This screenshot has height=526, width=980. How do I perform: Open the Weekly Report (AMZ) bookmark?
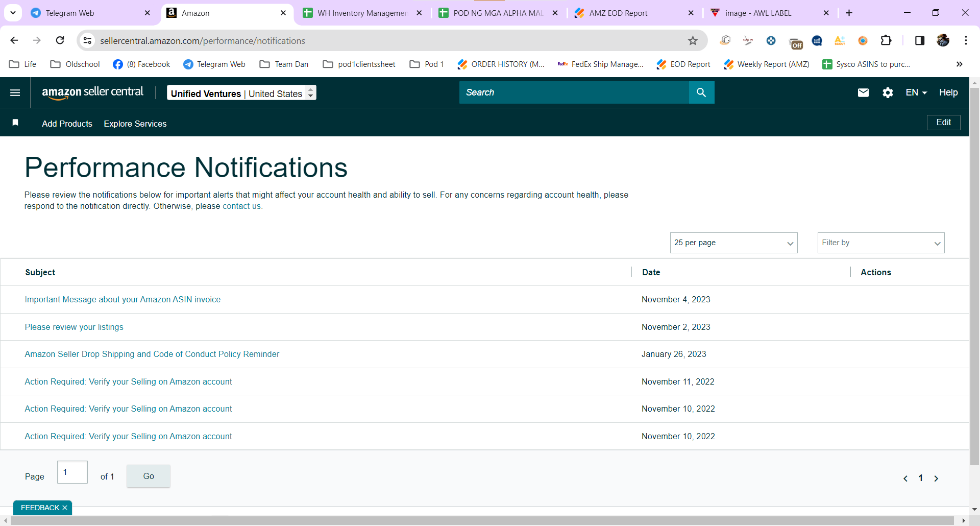(x=767, y=64)
